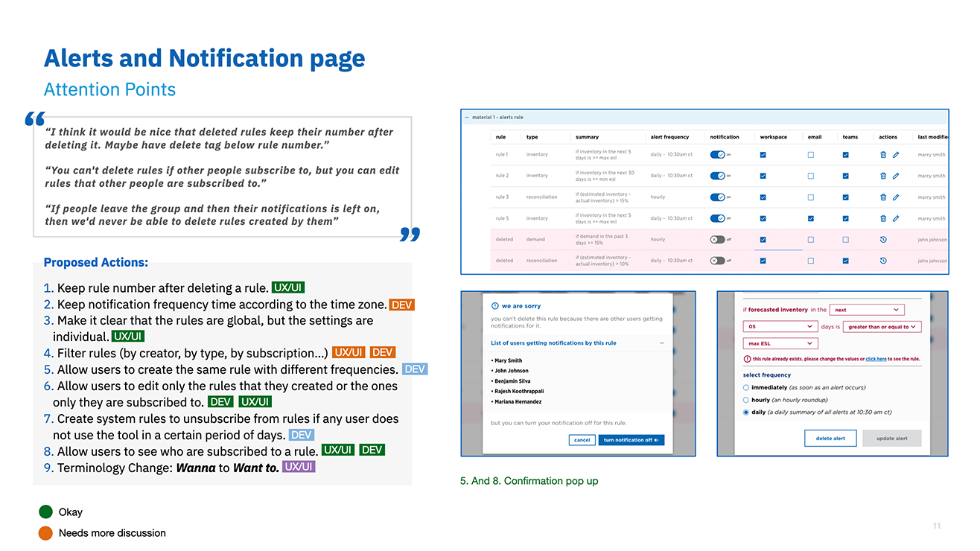Turn off the notification toggle for rule 2
Screen dimensions: 980x551
pyautogui.click(x=718, y=176)
